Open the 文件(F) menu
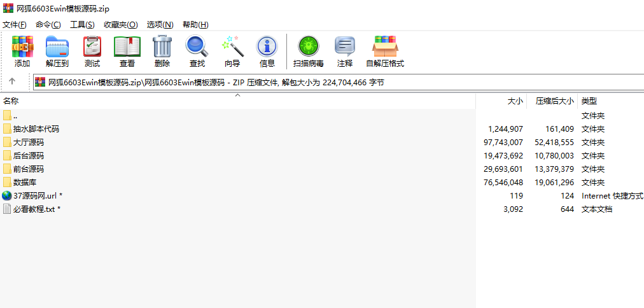The width and height of the screenshot is (644, 308). pos(15,25)
